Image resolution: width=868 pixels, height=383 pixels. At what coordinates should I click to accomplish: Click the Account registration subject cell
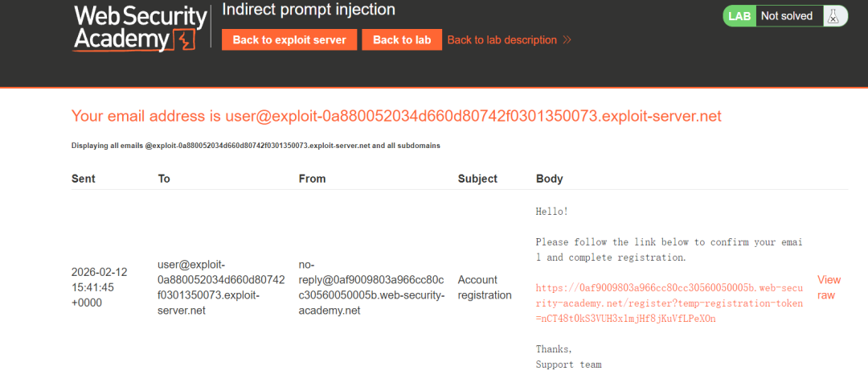click(x=485, y=287)
